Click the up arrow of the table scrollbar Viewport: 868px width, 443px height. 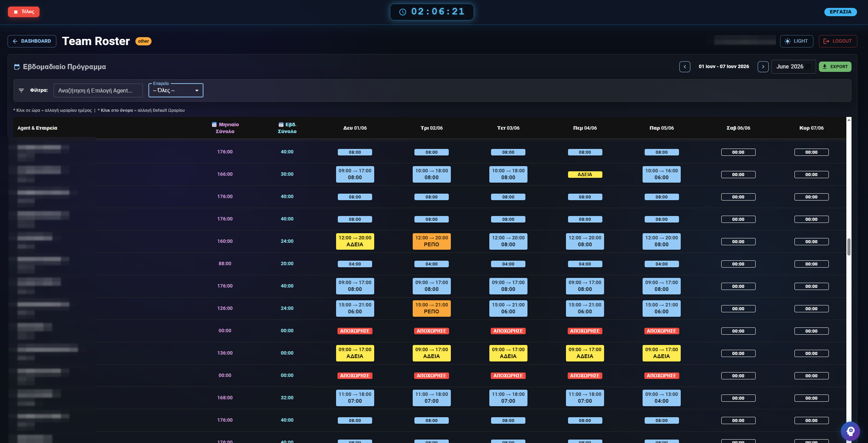point(849,120)
